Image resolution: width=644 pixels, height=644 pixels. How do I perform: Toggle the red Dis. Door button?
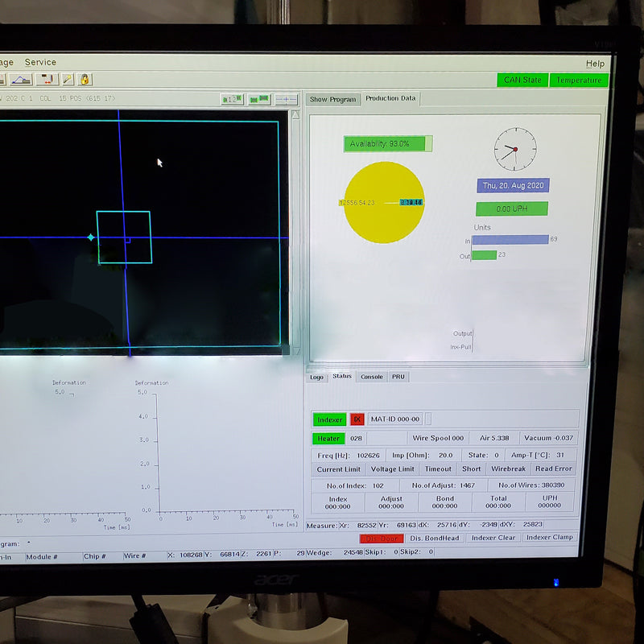[x=382, y=538]
